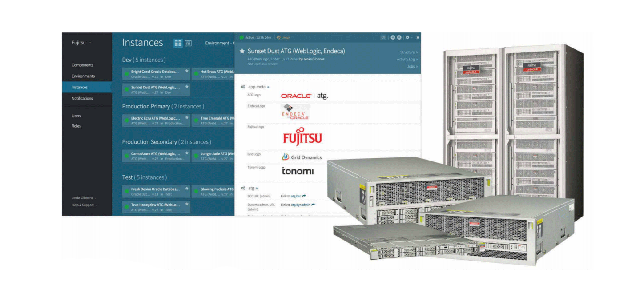Click the gears icon beside app-meta

[x=243, y=87]
